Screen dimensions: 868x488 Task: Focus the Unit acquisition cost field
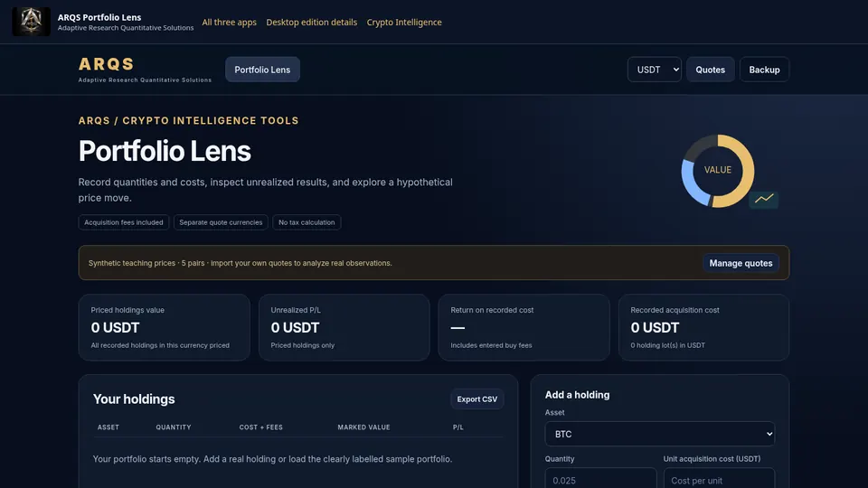[719, 480]
